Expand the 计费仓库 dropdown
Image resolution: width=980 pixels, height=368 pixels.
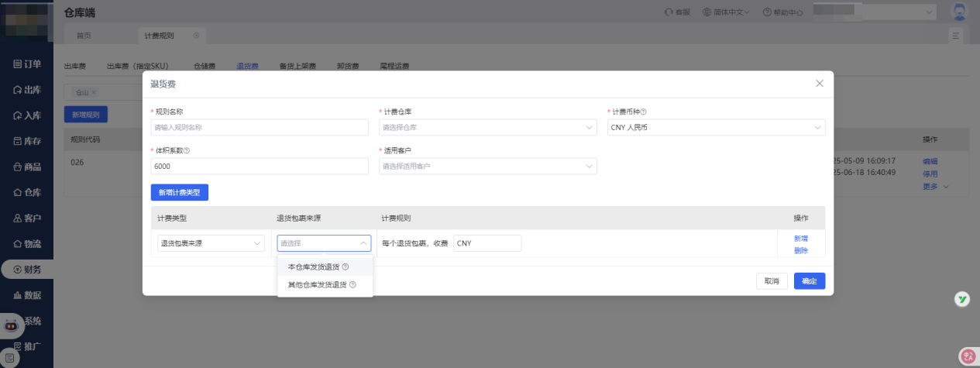488,127
